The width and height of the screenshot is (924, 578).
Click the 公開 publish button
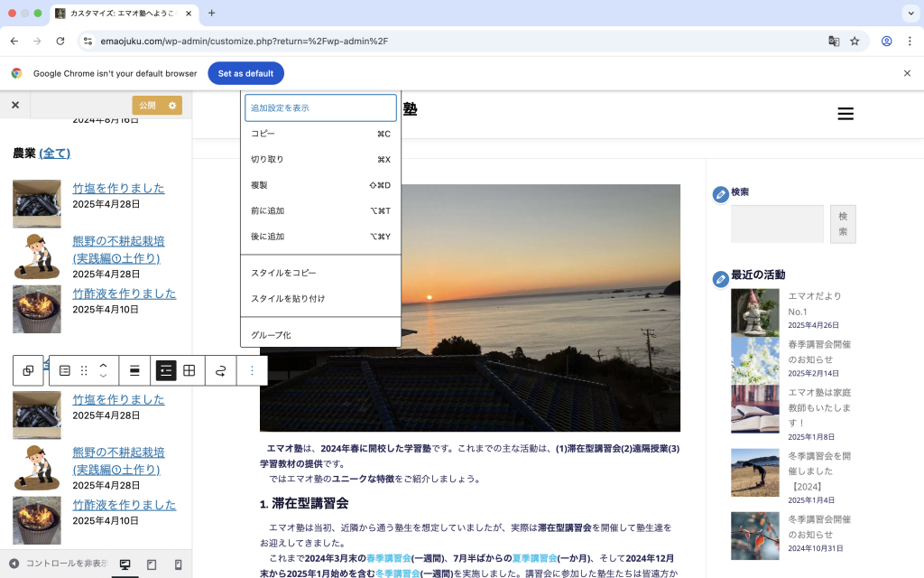coord(147,106)
